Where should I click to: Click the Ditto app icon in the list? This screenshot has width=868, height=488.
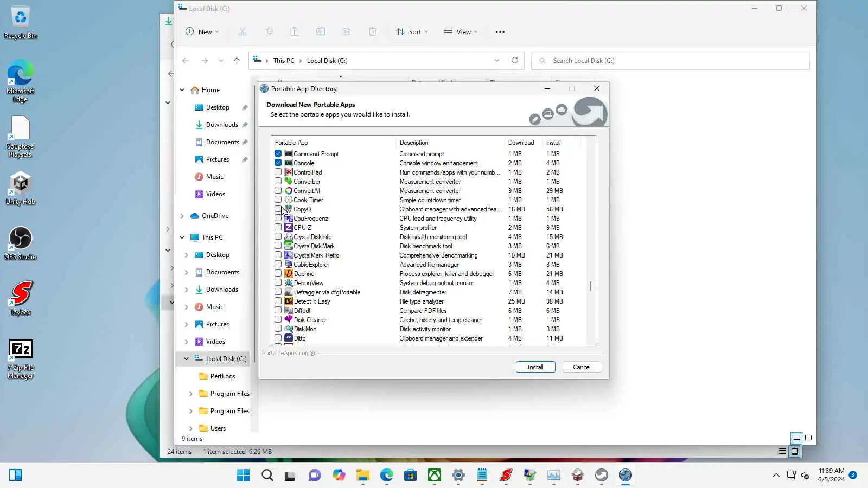click(x=289, y=338)
